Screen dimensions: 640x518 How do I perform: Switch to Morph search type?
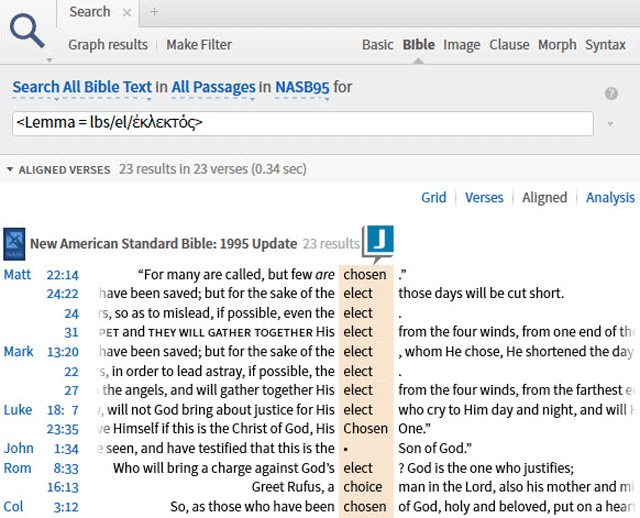tap(557, 44)
